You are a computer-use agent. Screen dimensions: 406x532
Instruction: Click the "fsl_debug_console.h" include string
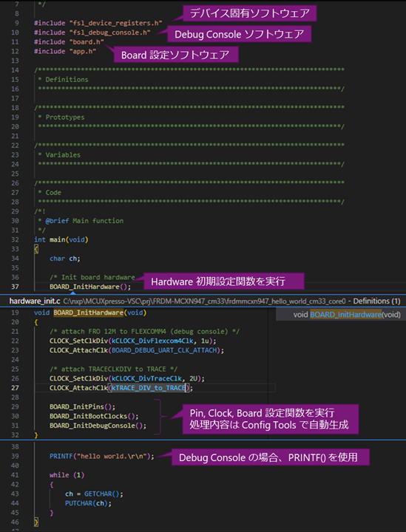110,33
